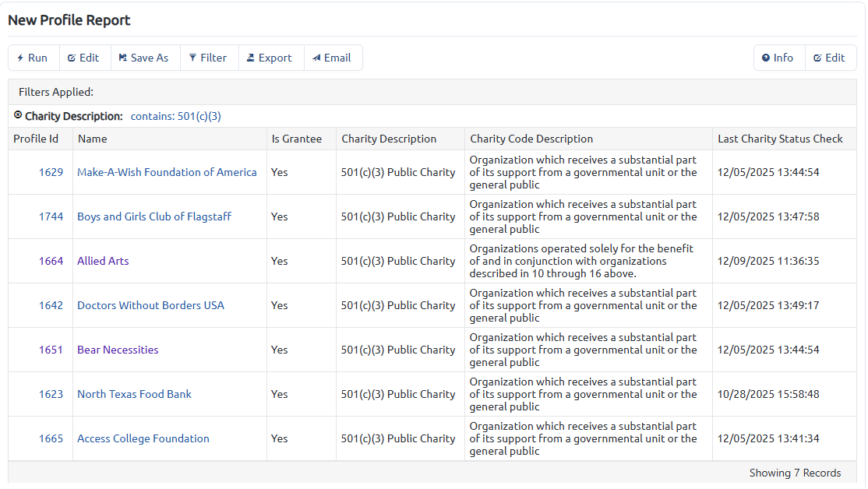This screenshot has height=489, width=868.
Task: Email the report
Action: (333, 58)
